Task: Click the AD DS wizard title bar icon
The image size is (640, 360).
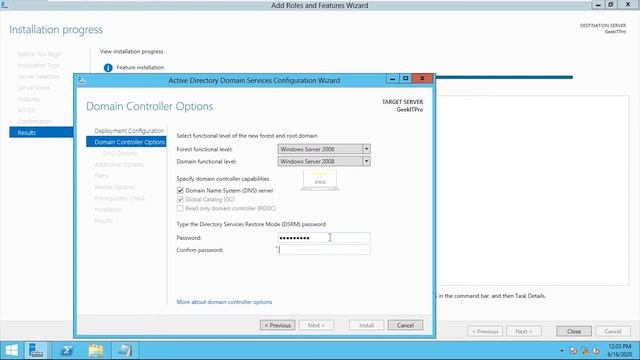Action: click(82, 80)
